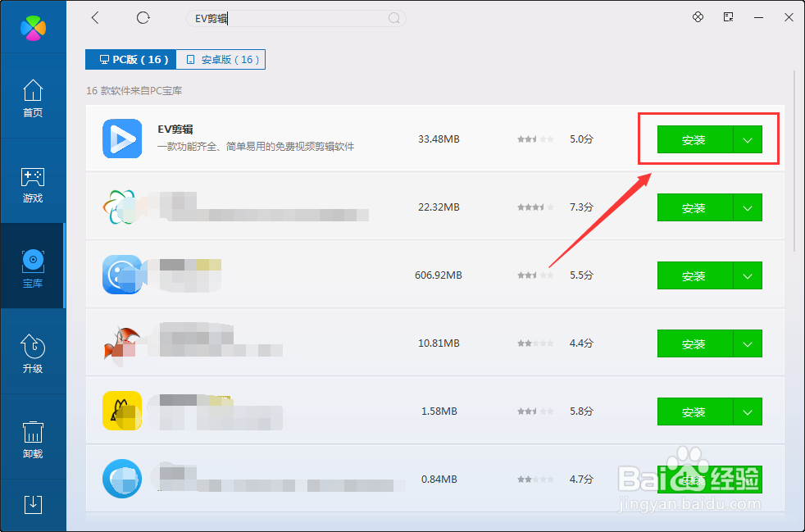Click the 0.84MB size text

[439, 479]
